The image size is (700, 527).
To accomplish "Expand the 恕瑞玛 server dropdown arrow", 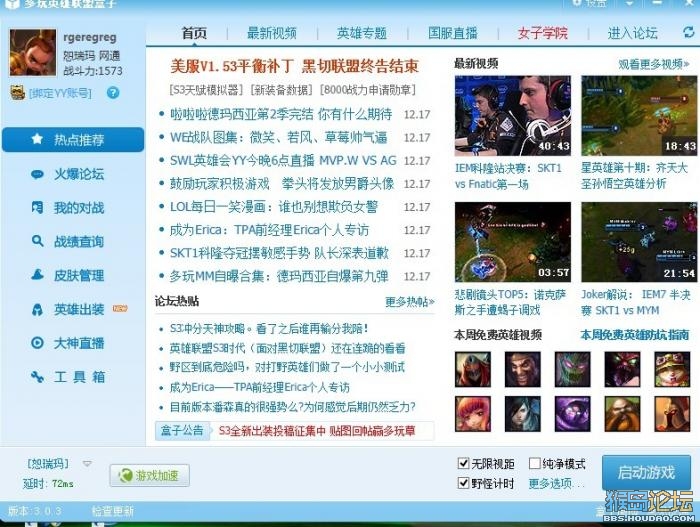I will [87, 464].
